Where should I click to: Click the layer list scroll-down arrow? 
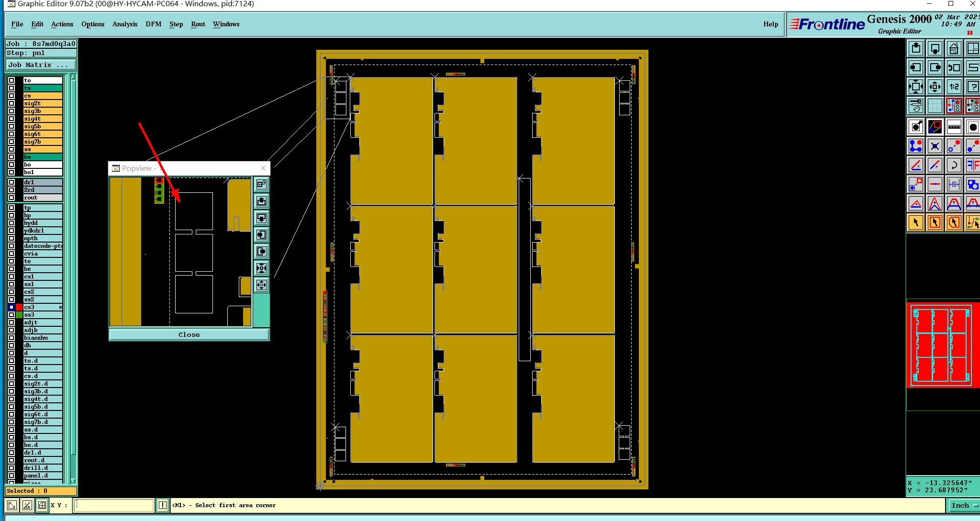click(x=73, y=481)
